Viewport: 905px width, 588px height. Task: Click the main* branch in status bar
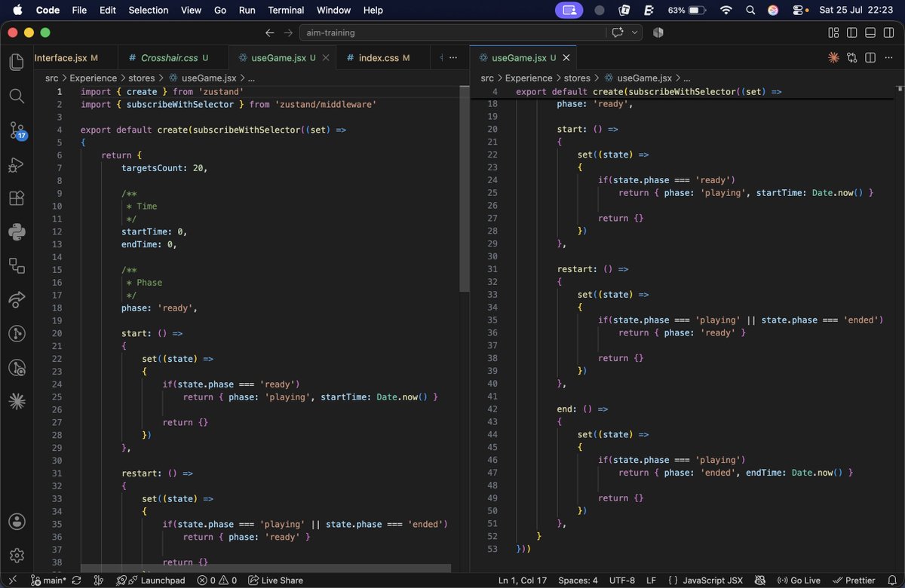(x=50, y=580)
